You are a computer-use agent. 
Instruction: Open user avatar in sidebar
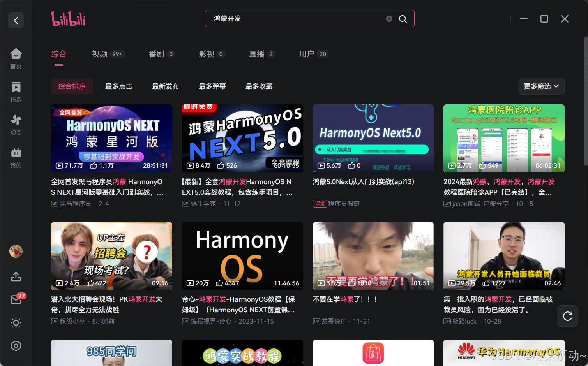click(x=16, y=251)
